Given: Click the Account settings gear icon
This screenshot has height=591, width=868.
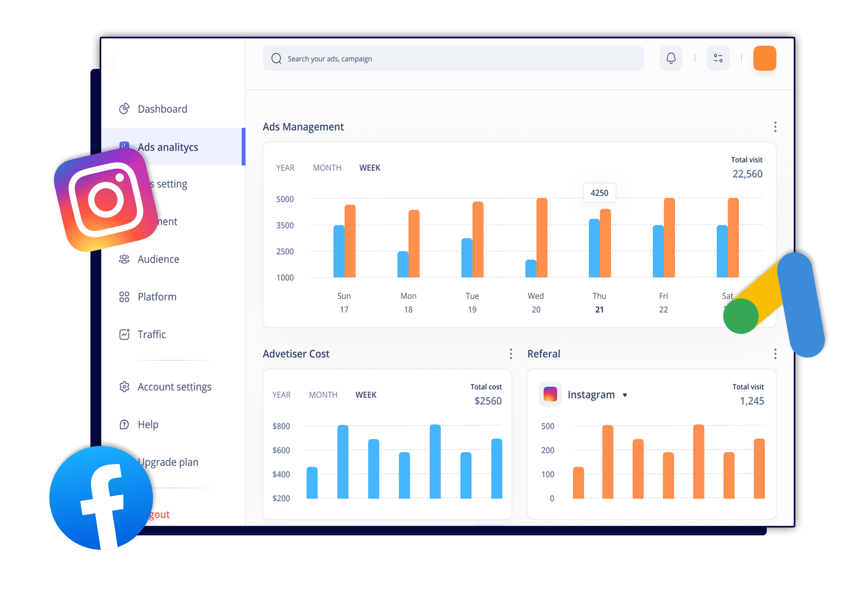Looking at the screenshot, I should pos(124,387).
